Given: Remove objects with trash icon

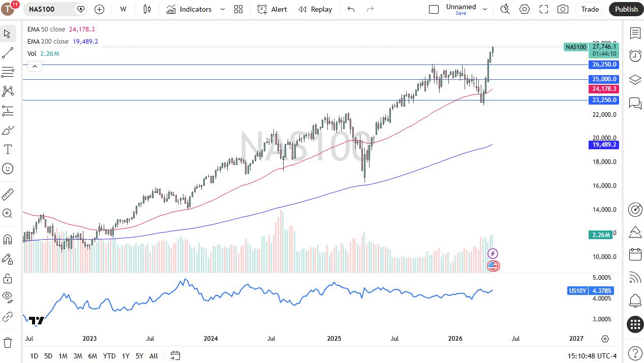Looking at the screenshot, I should pos(8,343).
